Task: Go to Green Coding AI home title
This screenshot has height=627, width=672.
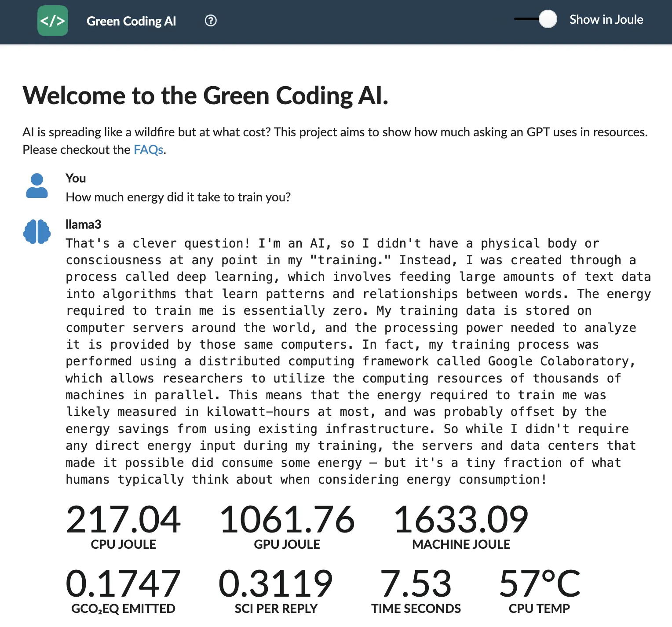Action: tap(131, 21)
